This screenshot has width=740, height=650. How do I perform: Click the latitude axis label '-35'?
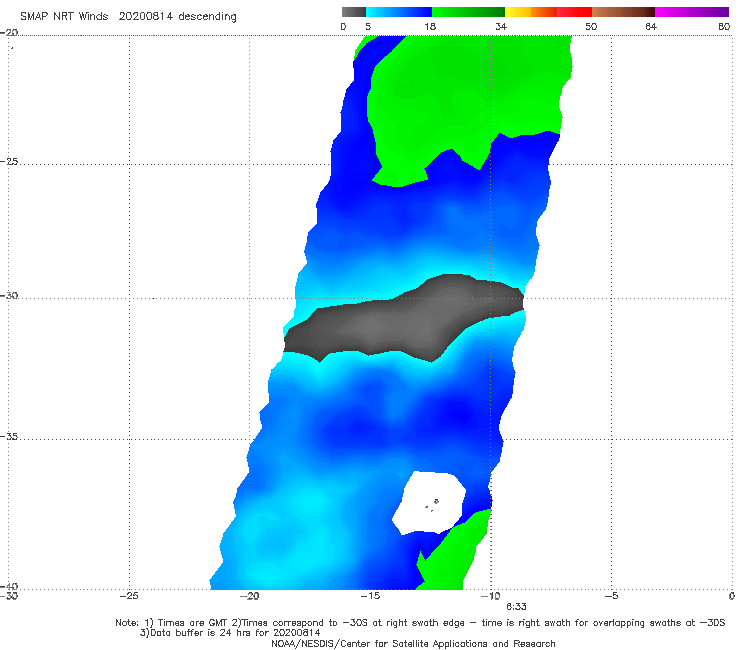pyautogui.click(x=9, y=437)
